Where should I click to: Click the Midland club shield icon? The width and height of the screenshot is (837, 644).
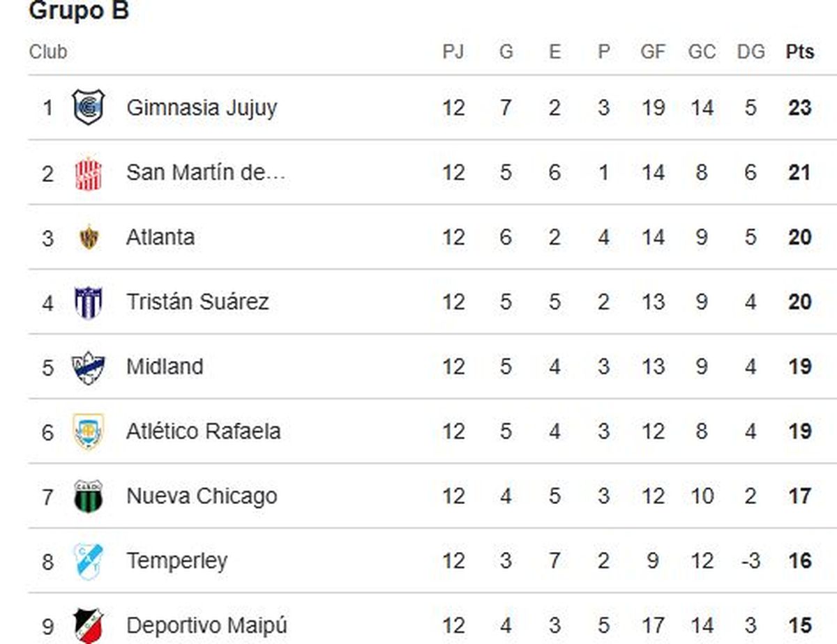tap(89, 367)
